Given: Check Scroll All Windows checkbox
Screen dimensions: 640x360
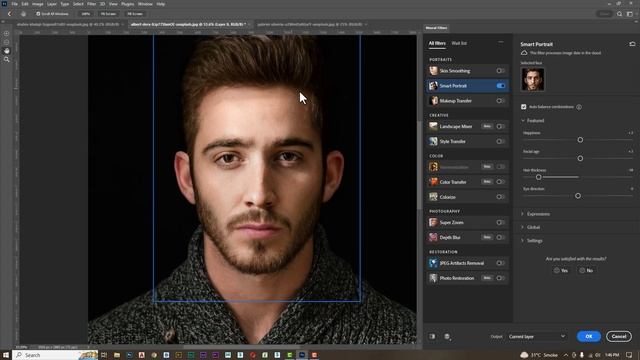Looking at the screenshot, I should 38,14.
